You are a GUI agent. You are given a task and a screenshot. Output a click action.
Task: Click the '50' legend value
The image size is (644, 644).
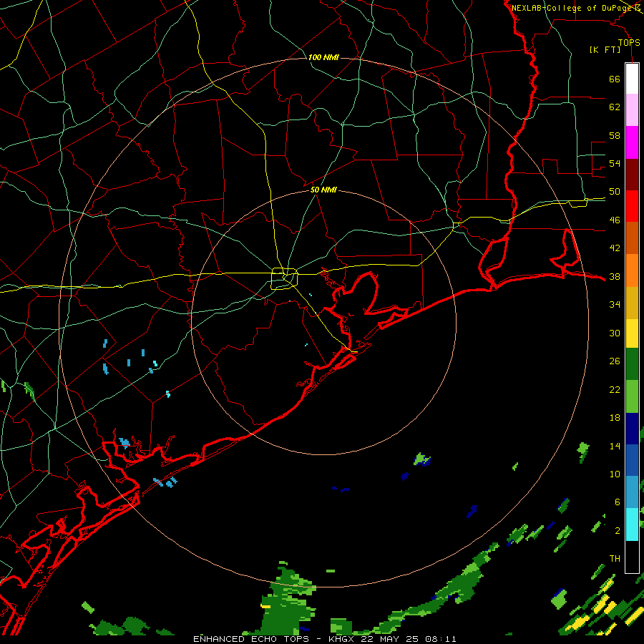(615, 192)
